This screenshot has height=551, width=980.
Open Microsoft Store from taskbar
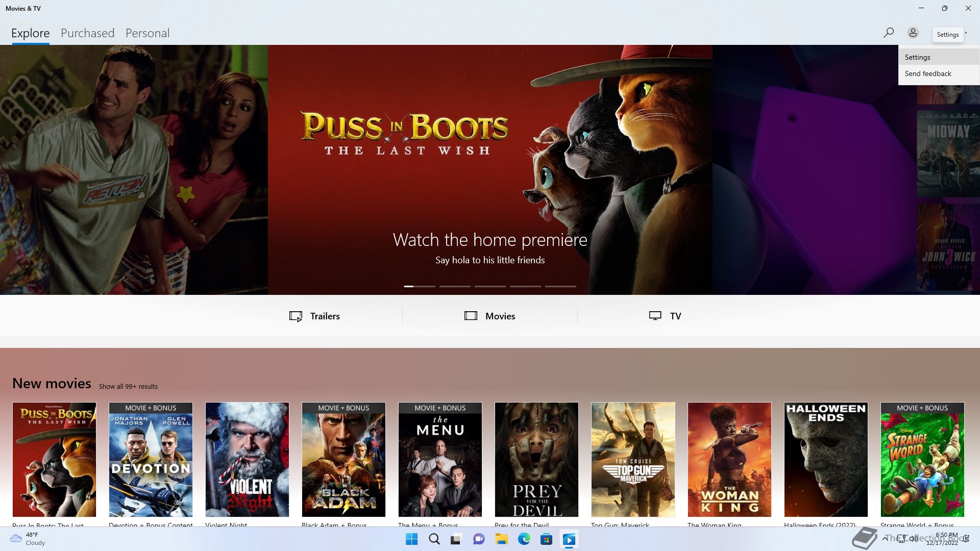tap(546, 539)
